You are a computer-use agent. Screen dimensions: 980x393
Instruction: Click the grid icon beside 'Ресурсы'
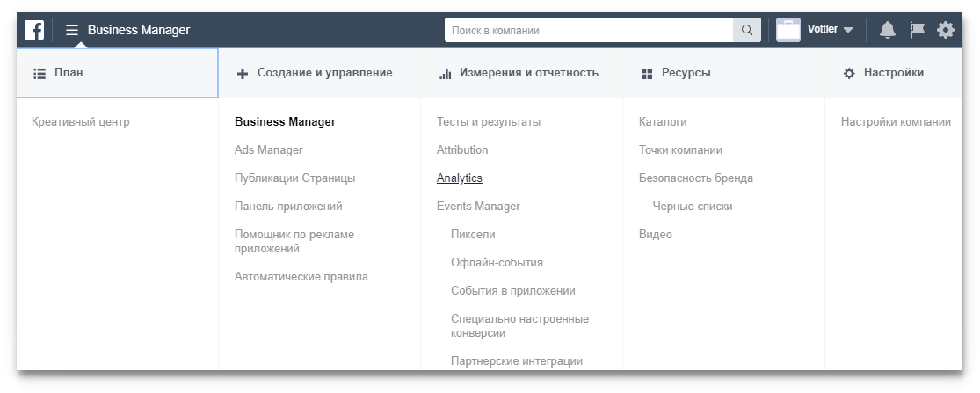click(647, 74)
